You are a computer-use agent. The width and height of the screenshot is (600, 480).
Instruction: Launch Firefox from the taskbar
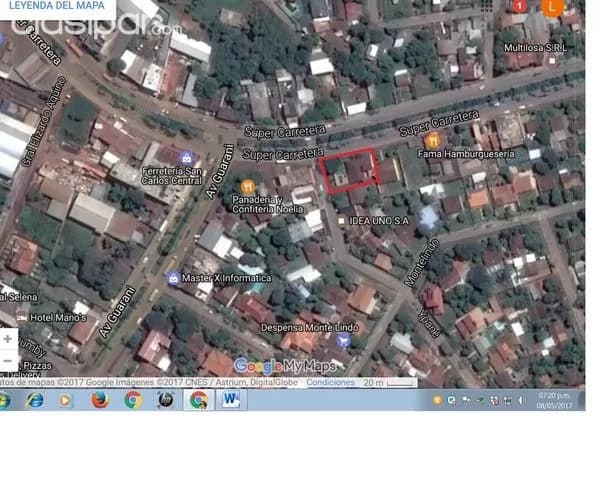[100, 400]
